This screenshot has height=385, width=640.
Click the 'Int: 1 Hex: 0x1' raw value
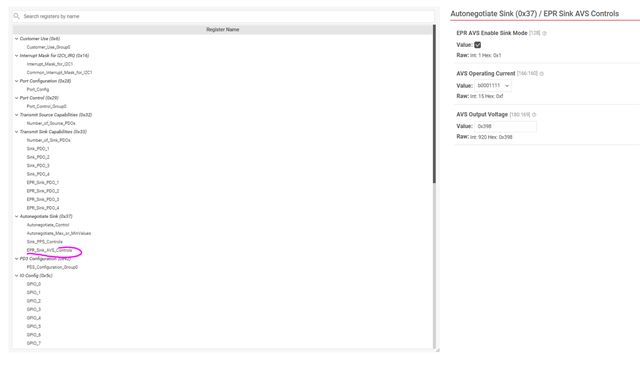point(486,55)
